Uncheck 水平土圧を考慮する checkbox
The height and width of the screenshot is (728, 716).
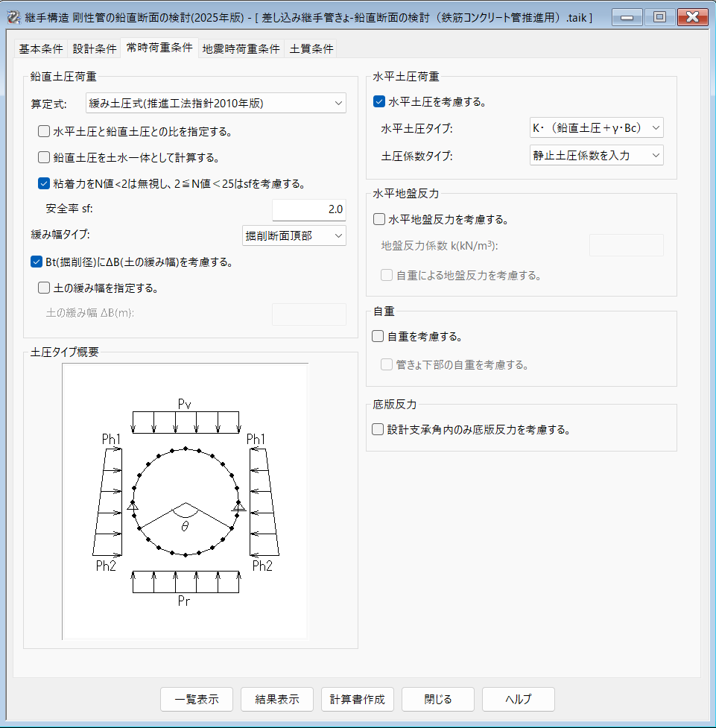pos(379,102)
